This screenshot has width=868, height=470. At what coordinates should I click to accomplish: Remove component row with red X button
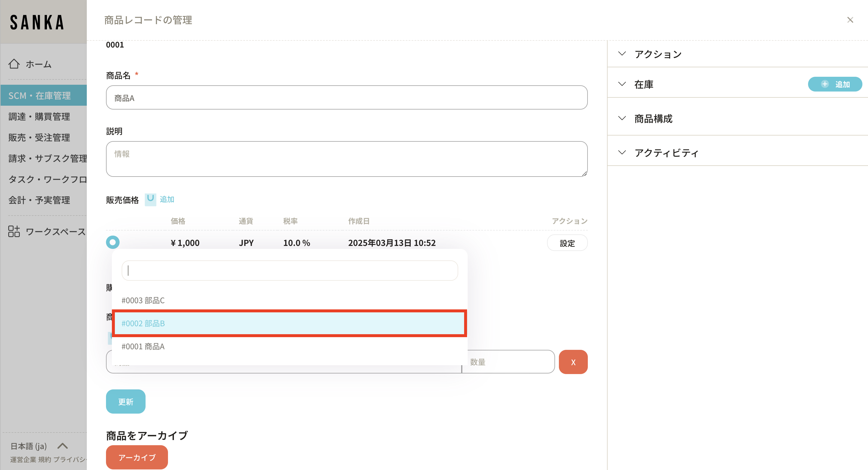(573, 362)
